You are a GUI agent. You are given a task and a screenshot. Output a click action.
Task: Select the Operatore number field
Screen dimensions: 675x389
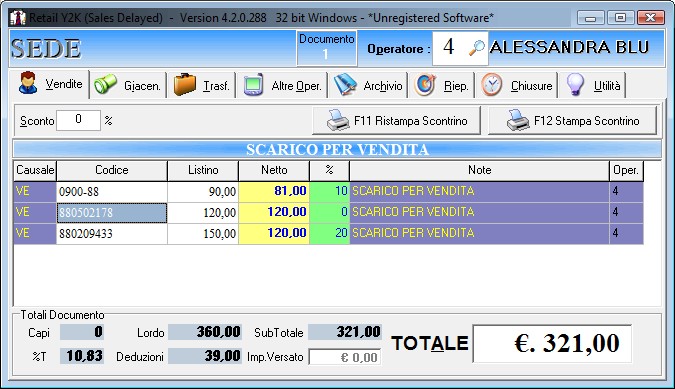[x=449, y=47]
